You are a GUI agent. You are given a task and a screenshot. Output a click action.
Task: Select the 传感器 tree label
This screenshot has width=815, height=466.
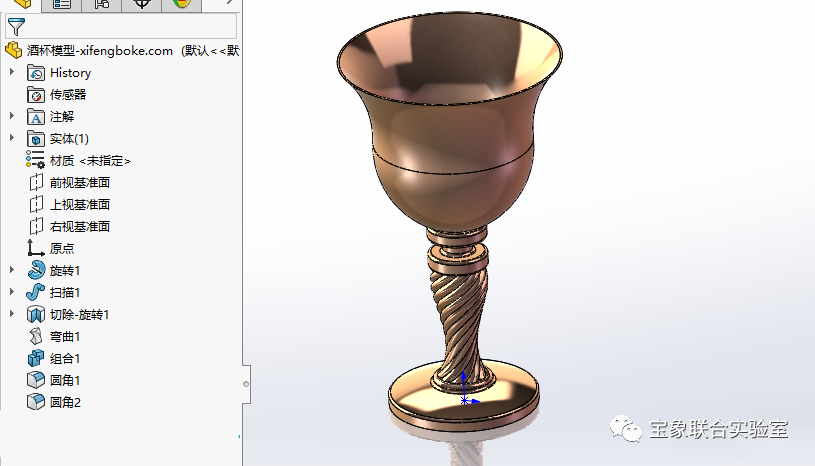point(68,95)
